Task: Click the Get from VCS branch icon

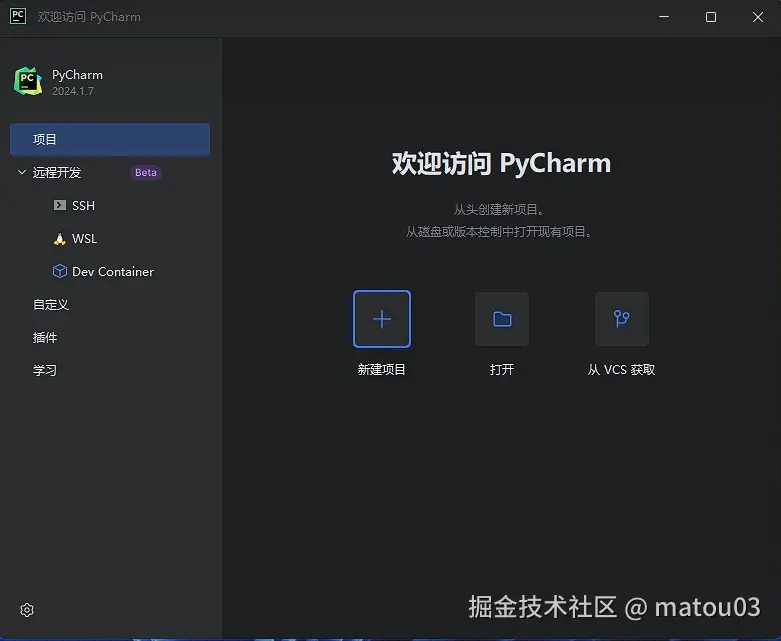Action: click(622, 319)
